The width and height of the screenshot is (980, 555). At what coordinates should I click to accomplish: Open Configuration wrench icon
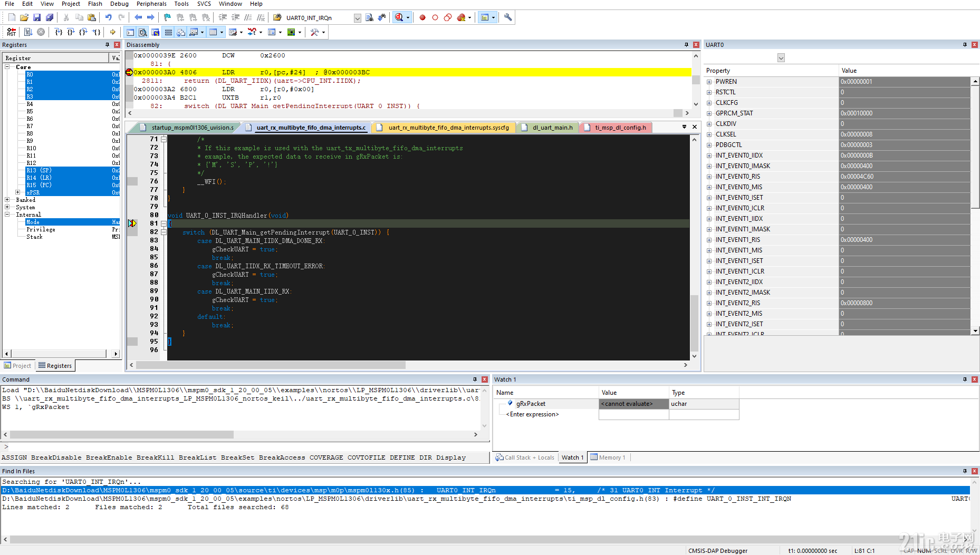click(508, 17)
